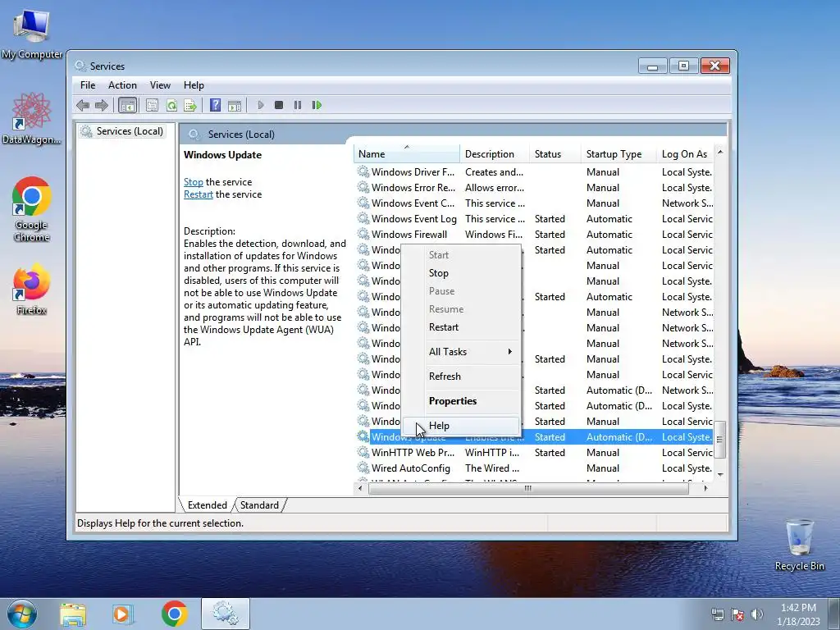Toggle the Show/Hide Action Pane toolbar icon
The height and width of the screenshot is (630, 840).
[x=235, y=105]
